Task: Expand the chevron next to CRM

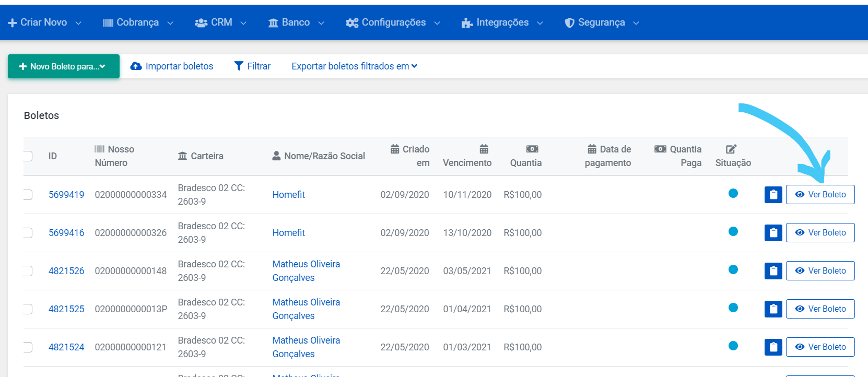Action: 243,23
